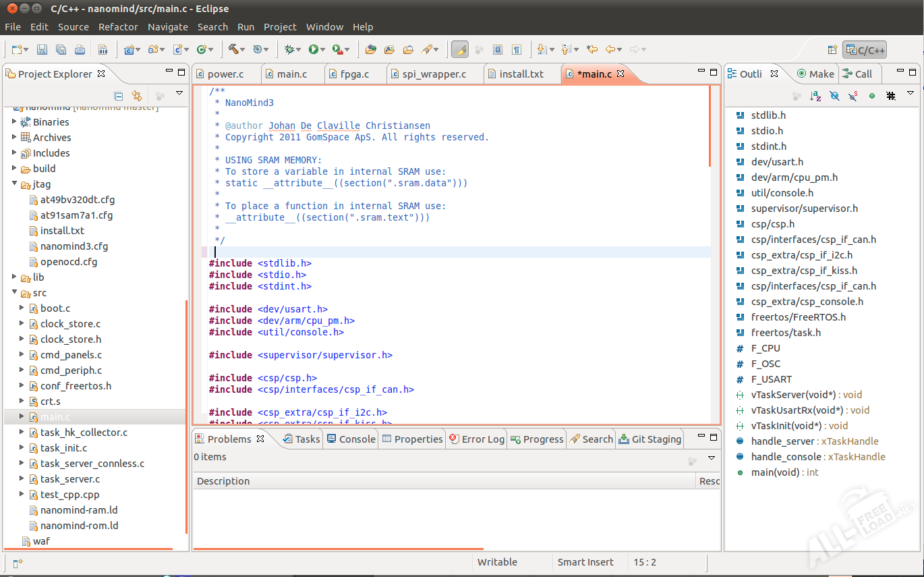Select openocd.cfg in Project Explorer
Image resolution: width=924 pixels, height=577 pixels.
(68, 262)
